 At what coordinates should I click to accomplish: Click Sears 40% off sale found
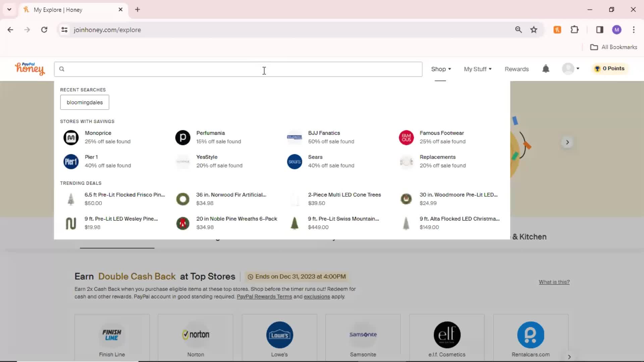pos(331,166)
